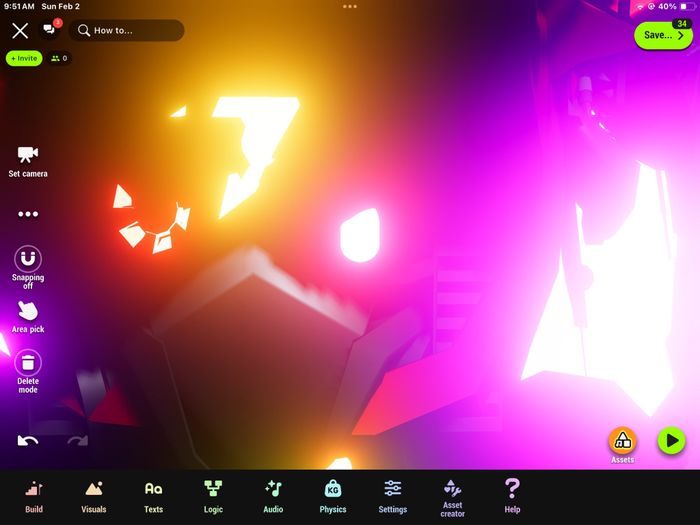
Task: Open the Set camera tool
Action: tap(28, 162)
